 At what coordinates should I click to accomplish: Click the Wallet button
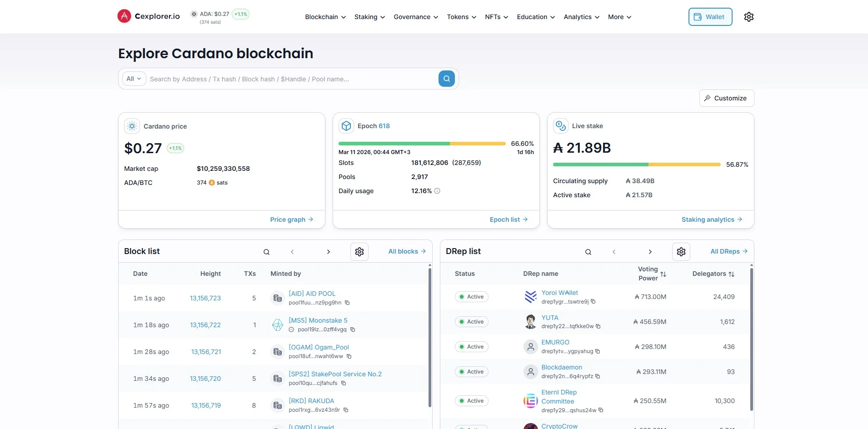pos(710,17)
